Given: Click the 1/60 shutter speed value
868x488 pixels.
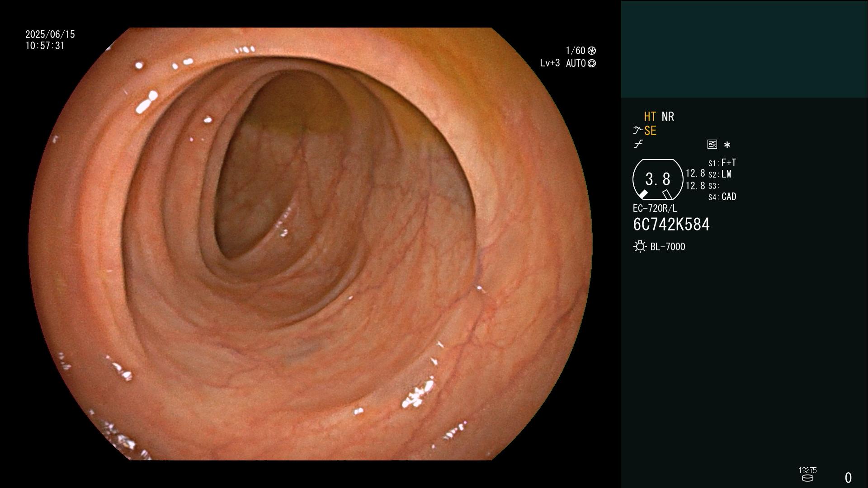Looking at the screenshot, I should tap(576, 51).
